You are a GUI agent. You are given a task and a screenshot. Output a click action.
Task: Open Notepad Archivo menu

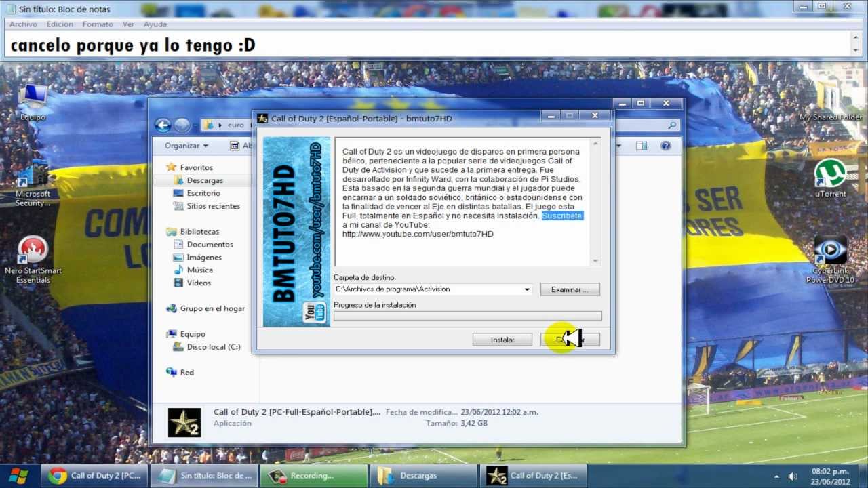[x=23, y=24]
